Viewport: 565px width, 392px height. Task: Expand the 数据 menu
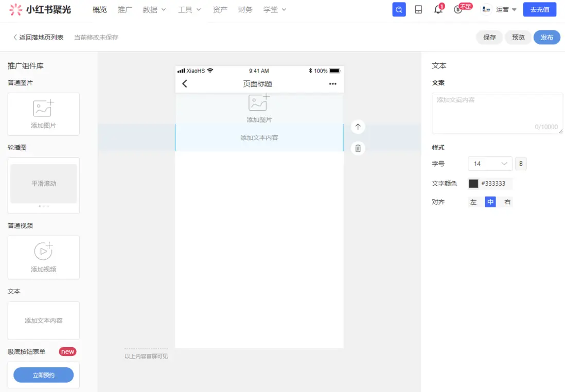tap(154, 10)
